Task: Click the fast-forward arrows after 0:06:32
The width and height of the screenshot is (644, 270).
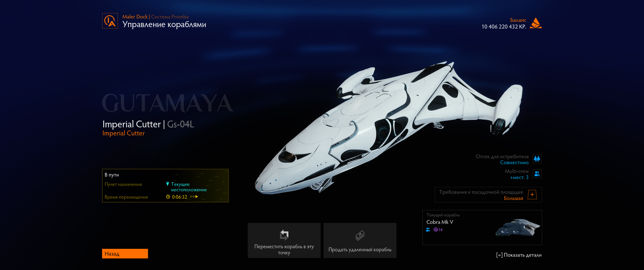Action: point(194,197)
